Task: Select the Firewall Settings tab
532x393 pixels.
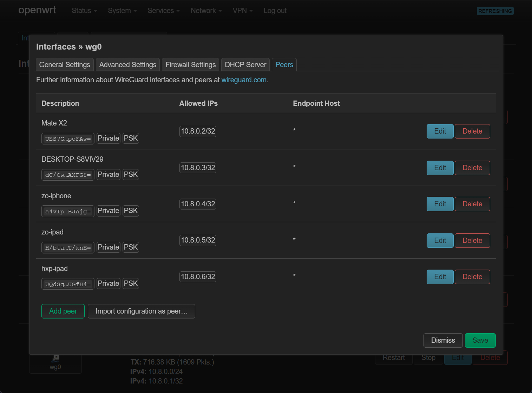Action: pyautogui.click(x=190, y=65)
